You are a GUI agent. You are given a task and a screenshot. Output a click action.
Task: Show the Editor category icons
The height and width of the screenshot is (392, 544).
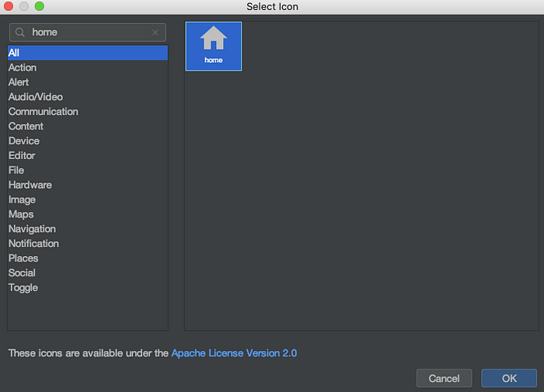[x=88, y=155]
